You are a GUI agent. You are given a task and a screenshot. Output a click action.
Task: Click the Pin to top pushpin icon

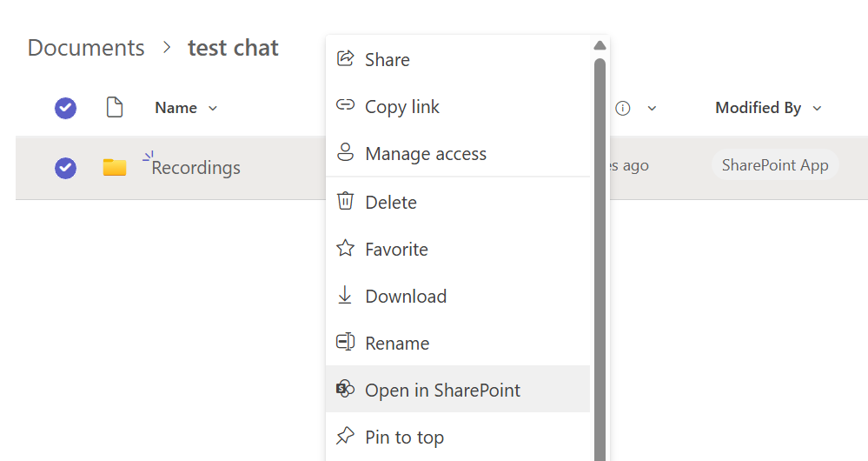345,437
